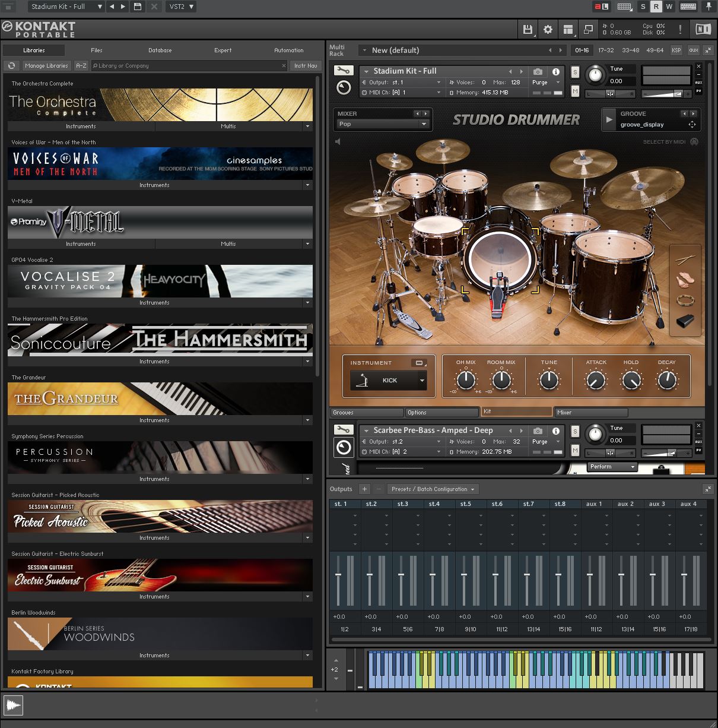Open the Grooves tab in Studio Drummer
Image resolution: width=718 pixels, height=728 pixels.
click(367, 413)
